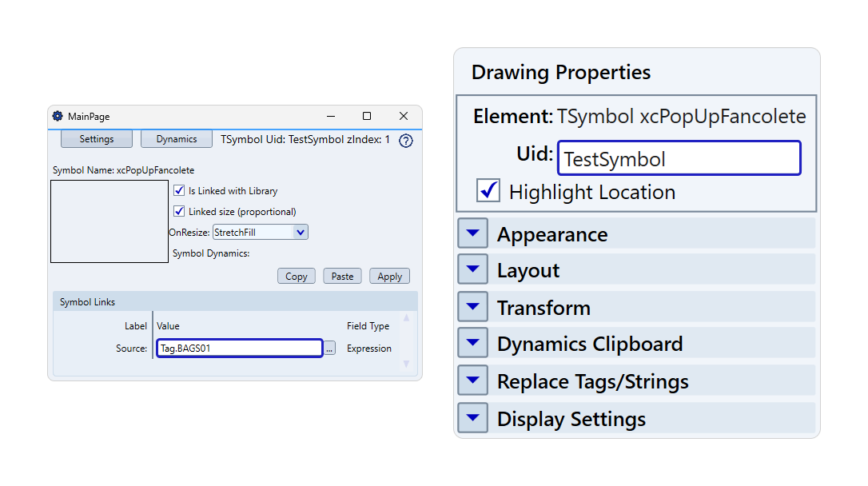
Task: Disable Highlight Location checkbox
Action: 488,192
